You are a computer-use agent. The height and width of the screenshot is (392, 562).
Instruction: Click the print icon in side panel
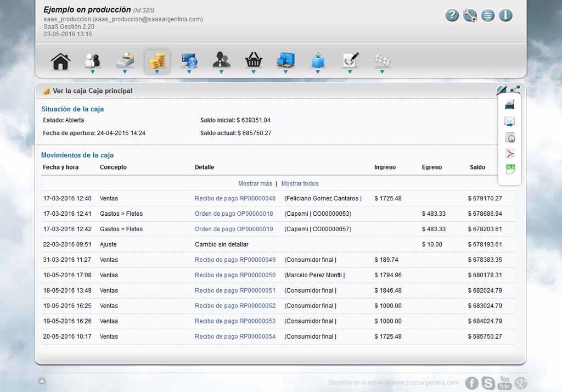(509, 105)
